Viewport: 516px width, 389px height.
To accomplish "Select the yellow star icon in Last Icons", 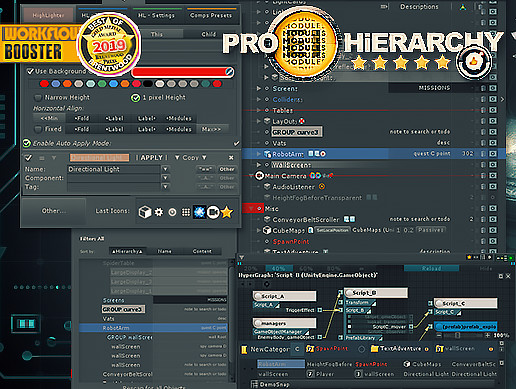I will point(227,212).
